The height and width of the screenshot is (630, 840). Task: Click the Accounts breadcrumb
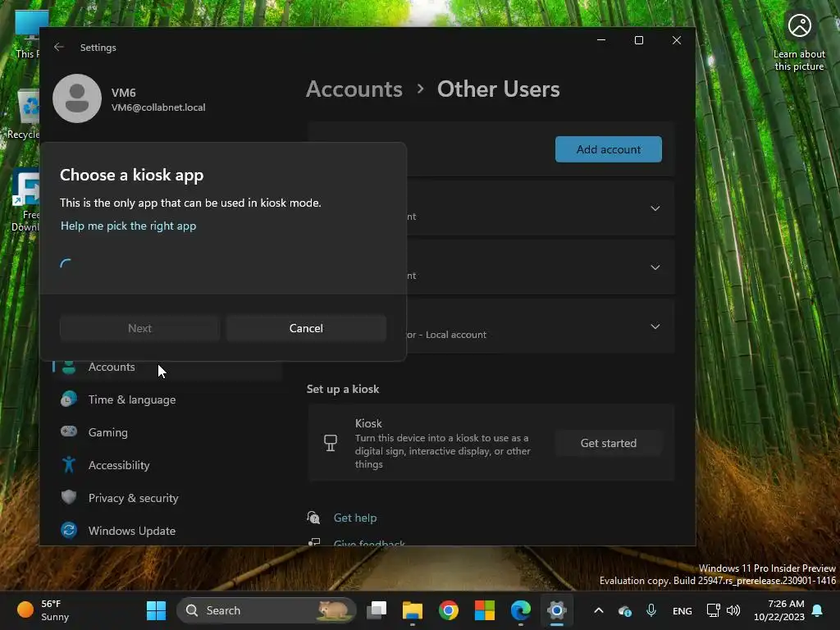tap(354, 89)
